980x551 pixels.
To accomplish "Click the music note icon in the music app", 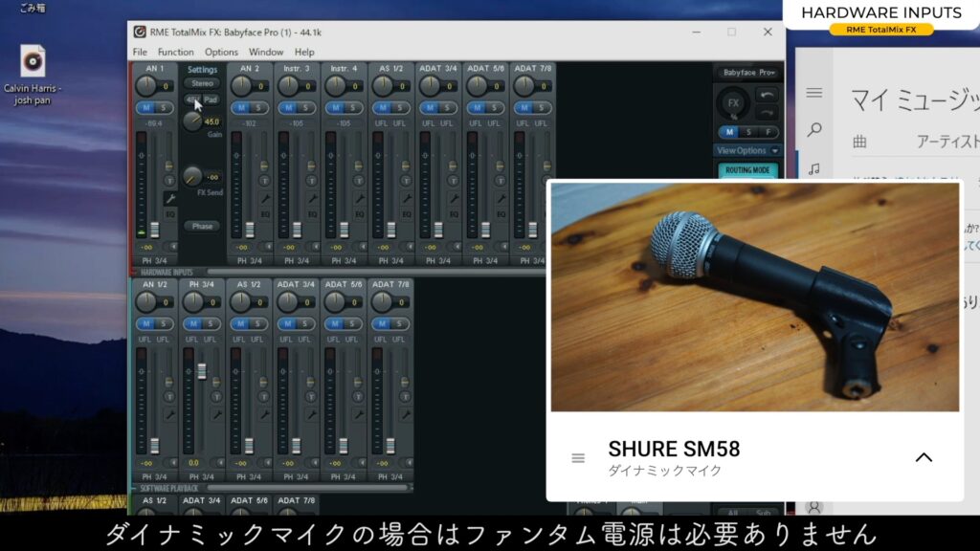I will 813,168.
